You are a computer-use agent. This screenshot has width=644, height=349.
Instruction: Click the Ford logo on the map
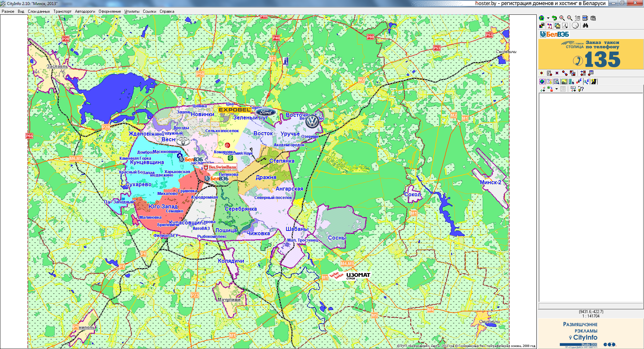pyautogui.click(x=266, y=112)
